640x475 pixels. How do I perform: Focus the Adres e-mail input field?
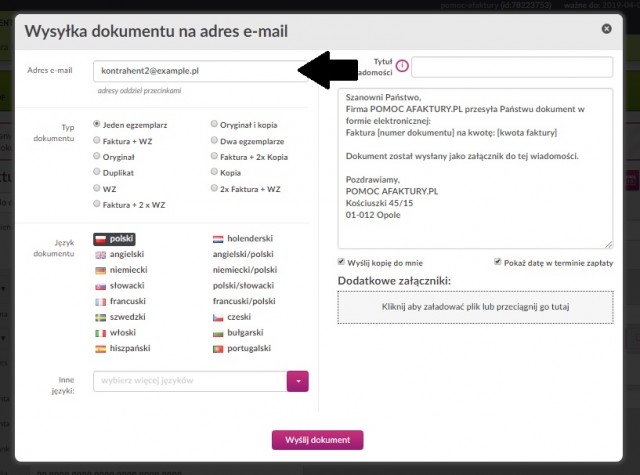[200, 71]
